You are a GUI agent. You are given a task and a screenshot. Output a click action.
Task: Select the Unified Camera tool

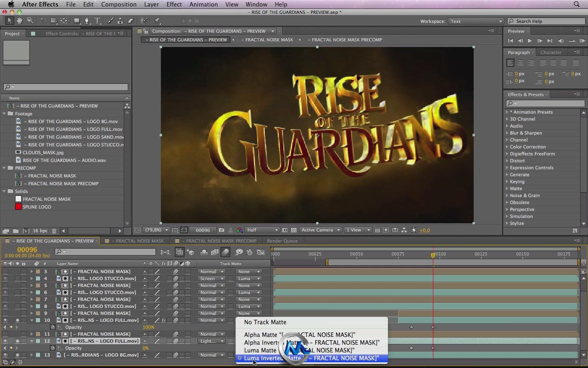(53, 20)
